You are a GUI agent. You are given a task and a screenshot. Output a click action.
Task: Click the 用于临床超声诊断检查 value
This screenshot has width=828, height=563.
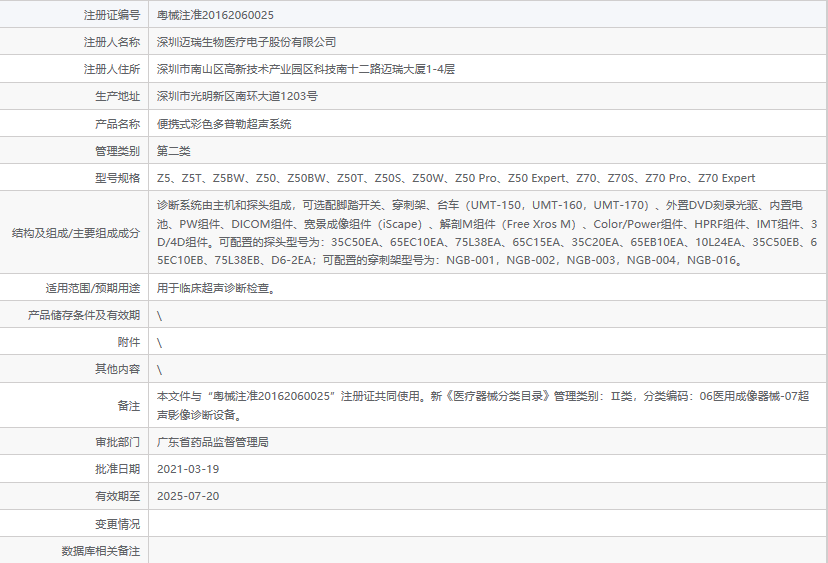[216, 288]
